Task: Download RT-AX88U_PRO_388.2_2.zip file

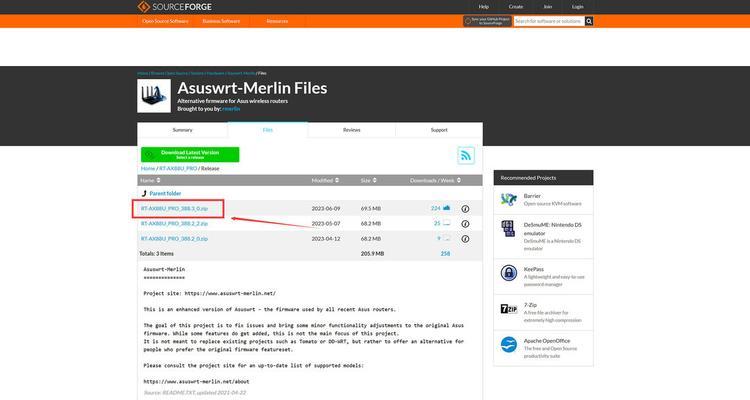Action: click(x=174, y=223)
